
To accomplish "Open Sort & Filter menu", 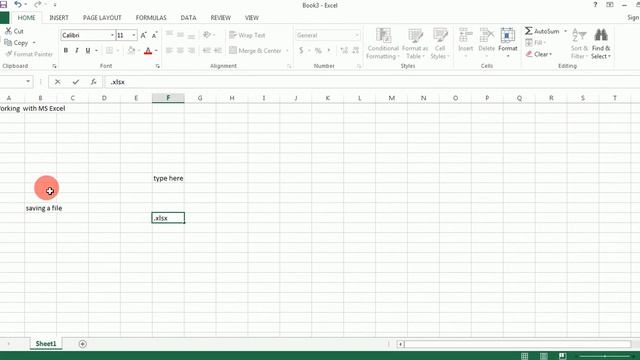I will [x=579, y=44].
